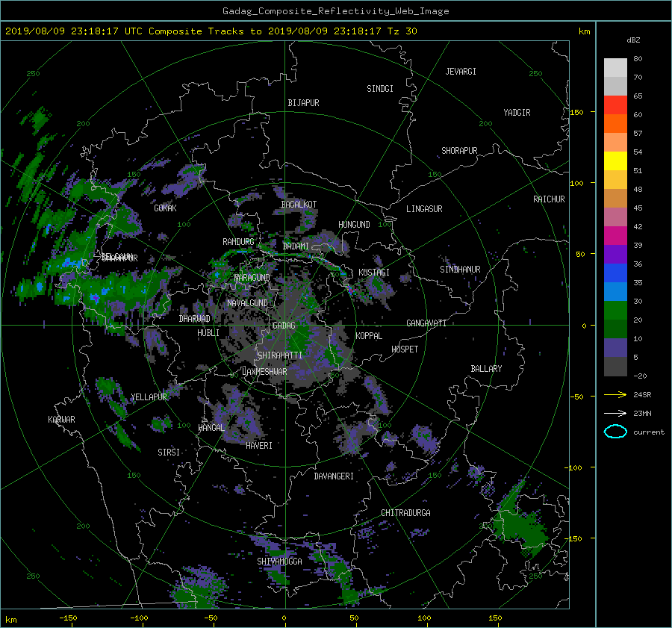Click the CHITRADURGA city label

point(405,513)
